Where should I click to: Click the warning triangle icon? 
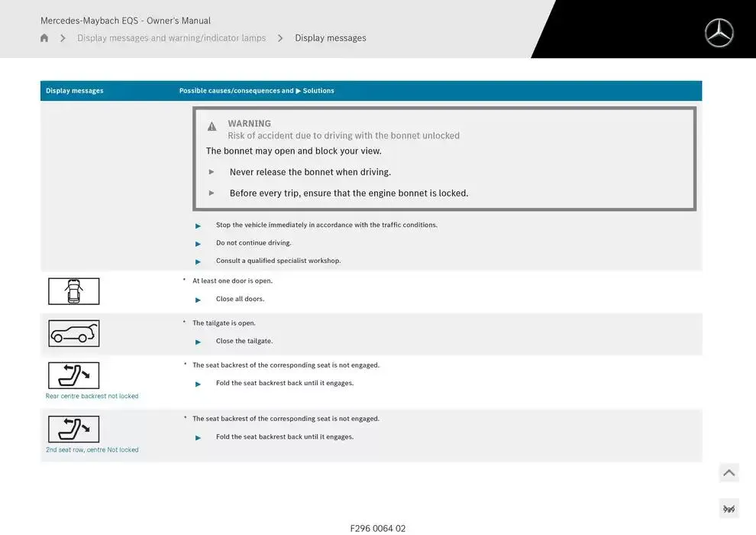tap(212, 127)
